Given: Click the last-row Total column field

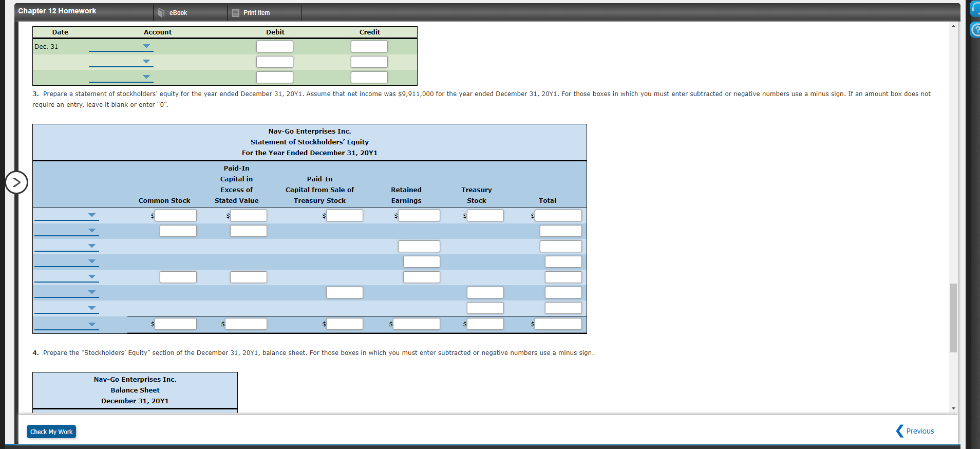Looking at the screenshot, I should click(x=558, y=324).
